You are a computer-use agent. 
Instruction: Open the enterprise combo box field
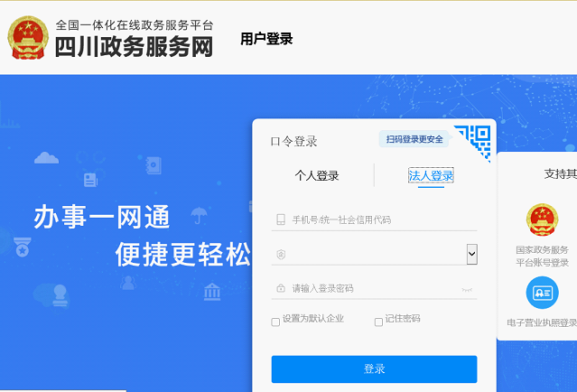[374, 254]
